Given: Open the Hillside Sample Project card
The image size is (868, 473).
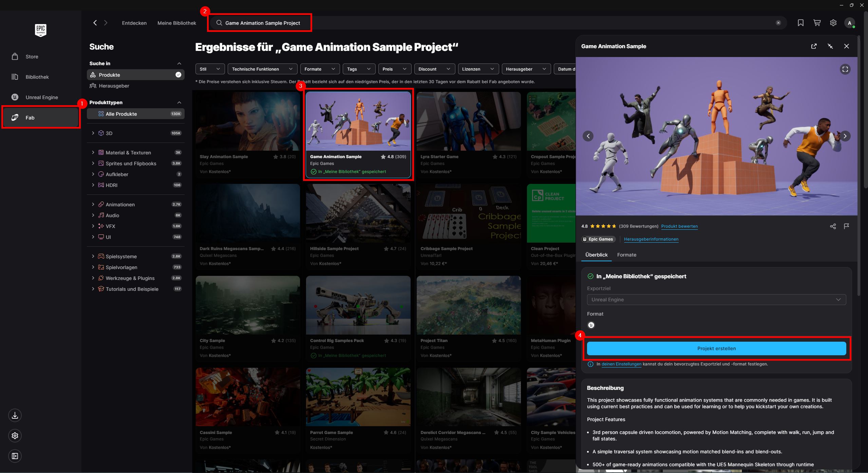Looking at the screenshot, I should (358, 227).
